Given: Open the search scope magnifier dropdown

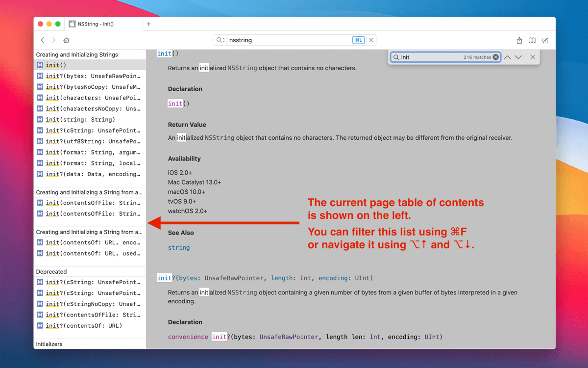Looking at the screenshot, I should 220,40.
